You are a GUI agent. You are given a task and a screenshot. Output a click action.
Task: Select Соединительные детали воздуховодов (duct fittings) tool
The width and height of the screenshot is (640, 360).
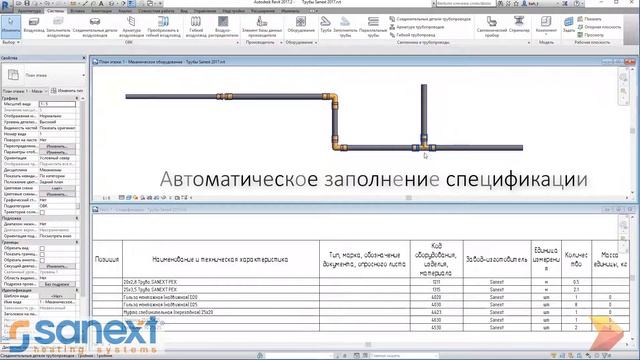tap(95, 26)
